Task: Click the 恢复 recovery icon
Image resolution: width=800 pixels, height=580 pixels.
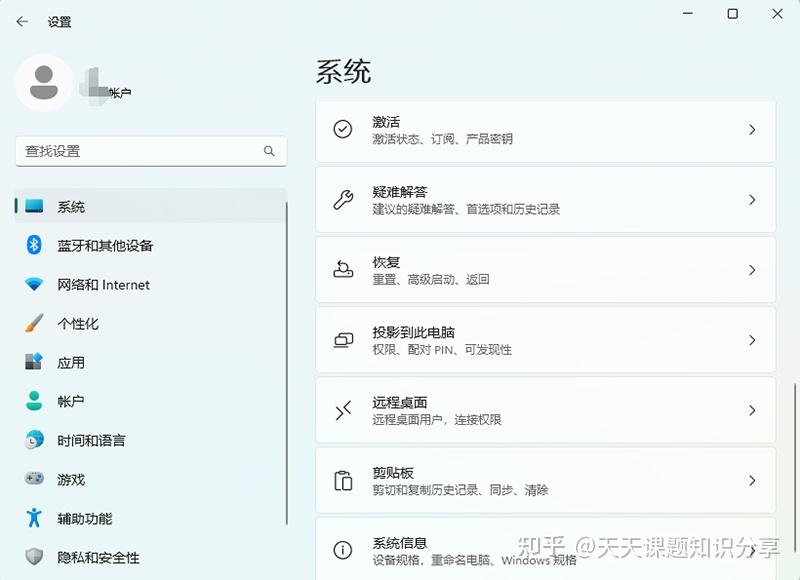Action: pos(343,269)
